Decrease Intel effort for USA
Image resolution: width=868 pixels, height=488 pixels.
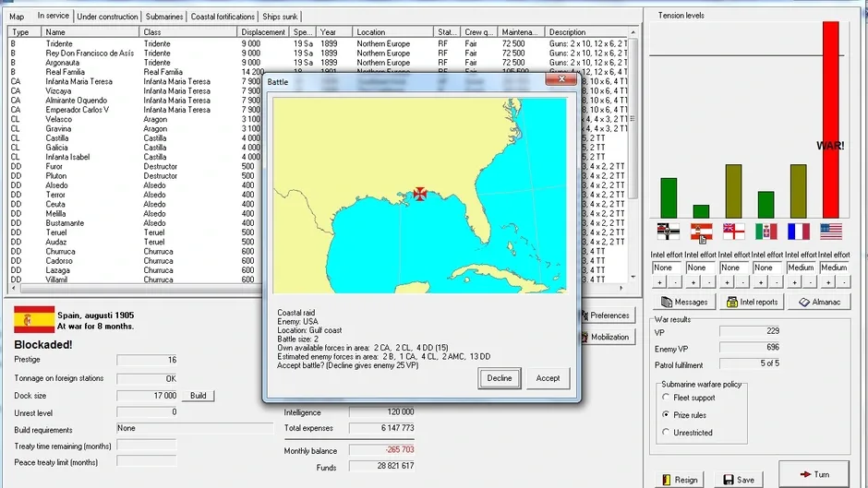point(844,282)
